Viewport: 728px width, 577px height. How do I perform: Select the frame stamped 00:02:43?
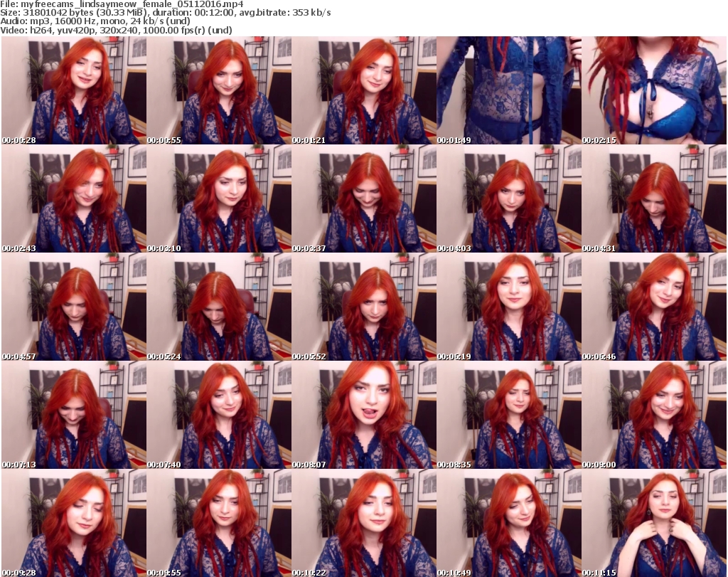[73, 198]
